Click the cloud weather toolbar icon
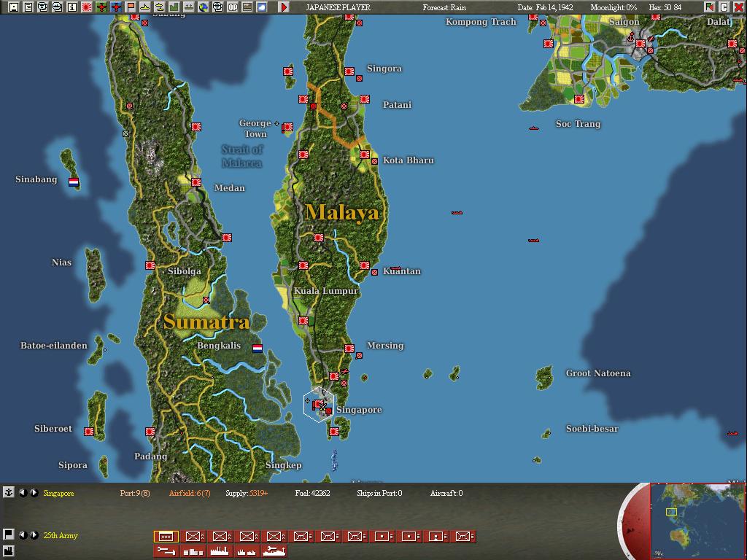747x560 pixels. (x=262, y=7)
